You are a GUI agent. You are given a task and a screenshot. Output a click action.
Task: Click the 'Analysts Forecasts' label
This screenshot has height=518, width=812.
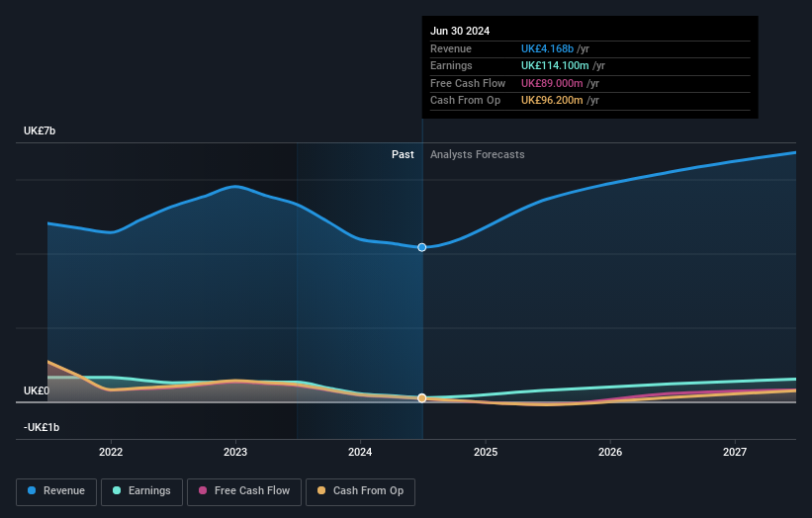[x=477, y=155]
